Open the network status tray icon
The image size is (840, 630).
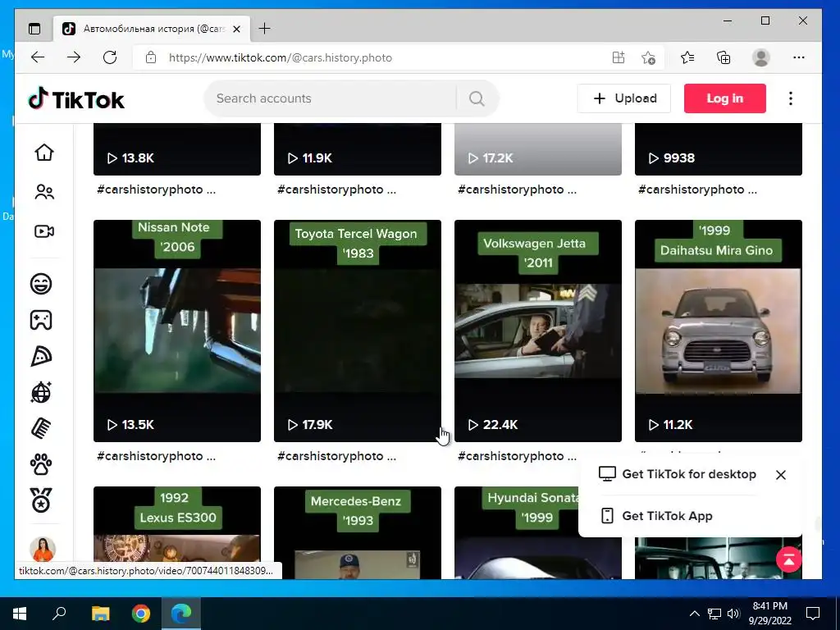point(714,614)
